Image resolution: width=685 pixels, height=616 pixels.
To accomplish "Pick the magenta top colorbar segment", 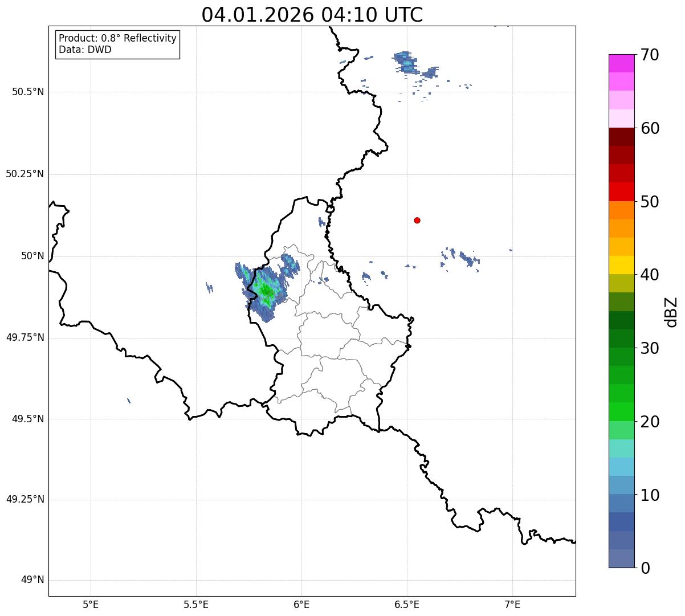I will [621, 63].
